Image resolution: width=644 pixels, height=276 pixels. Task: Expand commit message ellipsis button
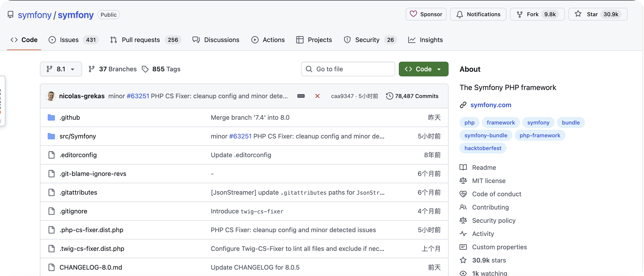coord(301,96)
